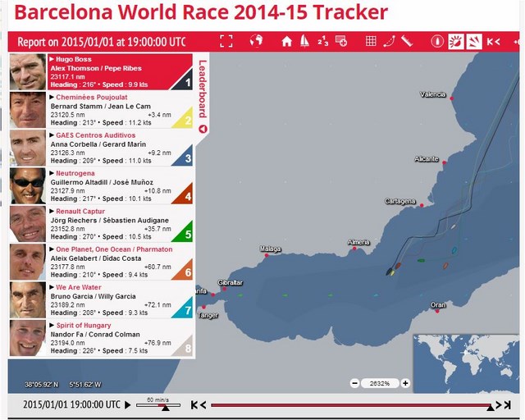The width and height of the screenshot is (525, 420).
Task: Click dark rank 1 color badge
Action: tap(185, 80)
